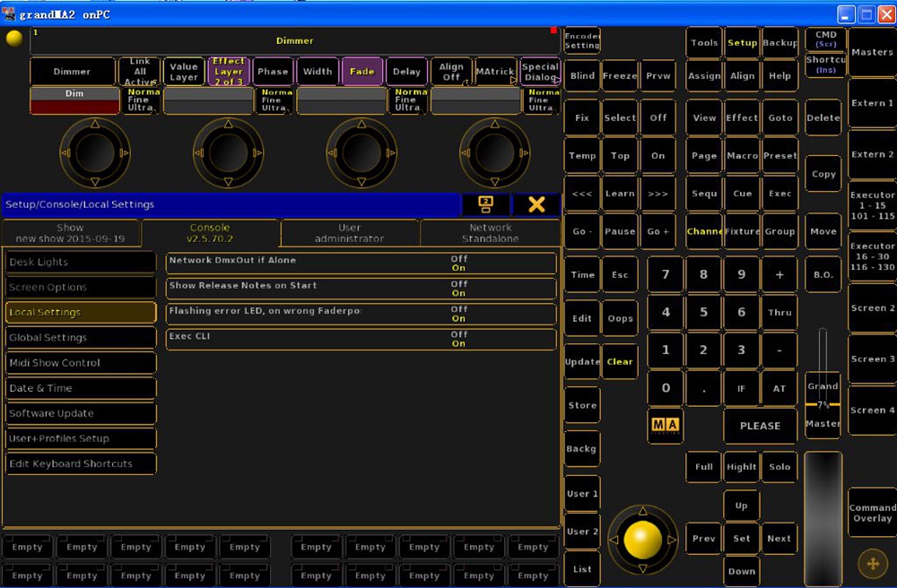Close the Setup dialog with yellow X

coord(536,204)
